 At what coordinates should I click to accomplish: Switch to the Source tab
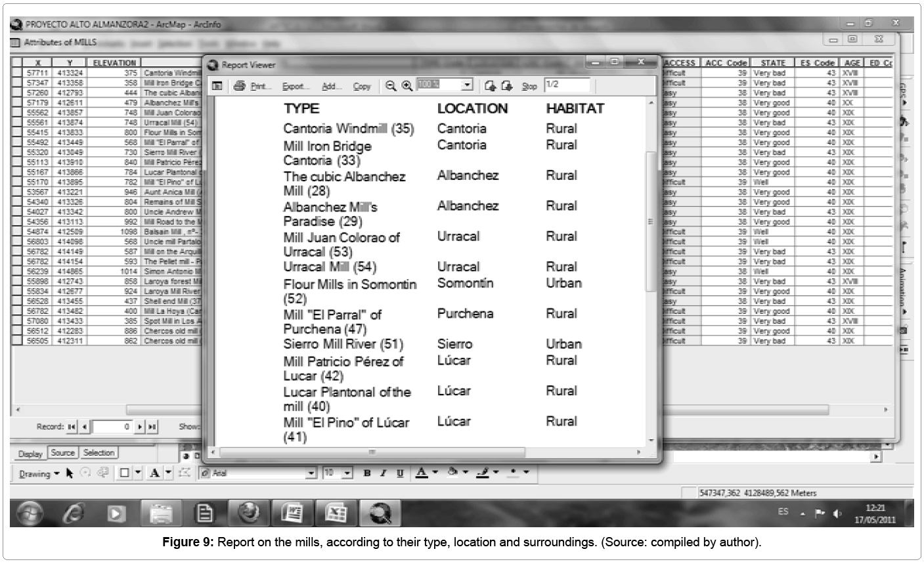[63, 453]
